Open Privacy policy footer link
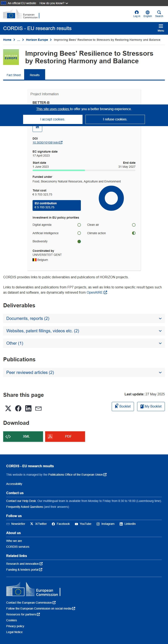The image size is (168, 644). coord(15,626)
